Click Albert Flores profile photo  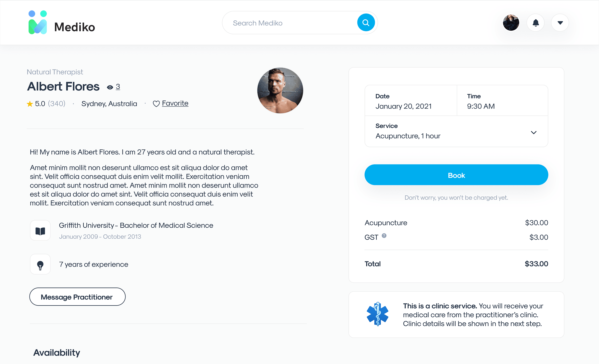pyautogui.click(x=280, y=91)
